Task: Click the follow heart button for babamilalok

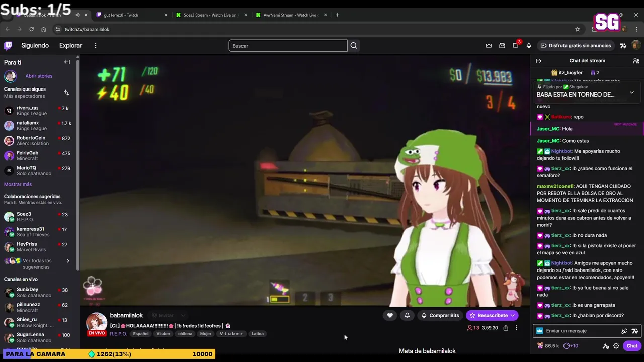Action: point(390,315)
